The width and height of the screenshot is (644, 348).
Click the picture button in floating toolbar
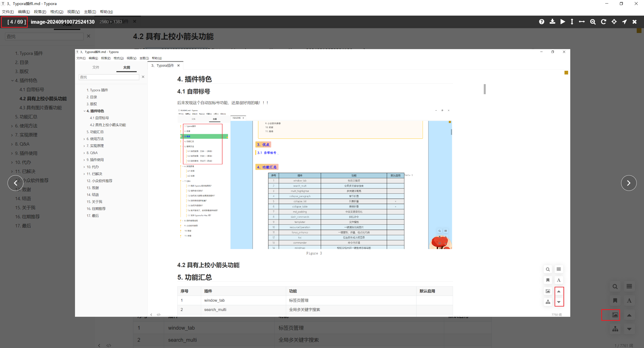click(x=615, y=315)
